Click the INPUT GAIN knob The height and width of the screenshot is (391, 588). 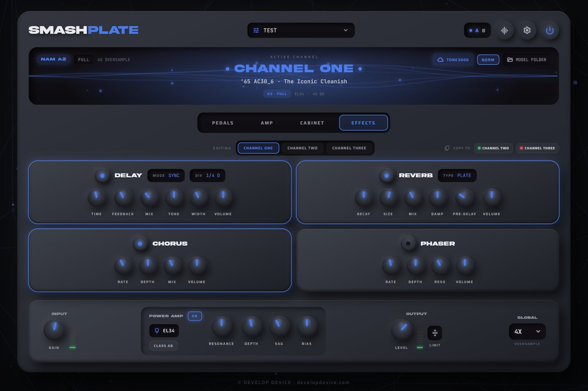pyautogui.click(x=54, y=330)
